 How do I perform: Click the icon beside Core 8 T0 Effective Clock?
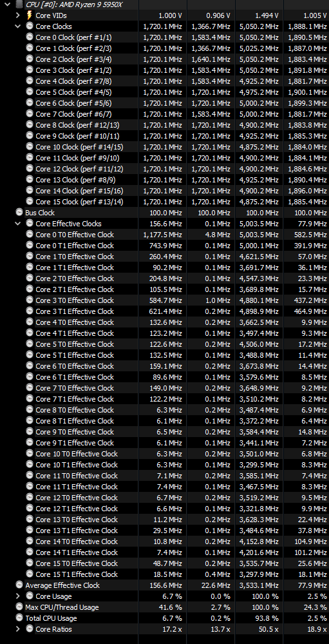pyautogui.click(x=29, y=409)
